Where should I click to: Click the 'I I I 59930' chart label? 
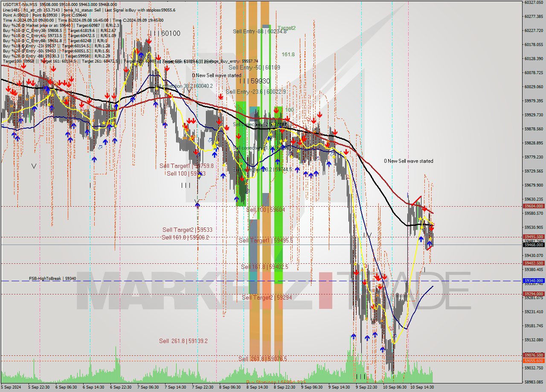254,81
